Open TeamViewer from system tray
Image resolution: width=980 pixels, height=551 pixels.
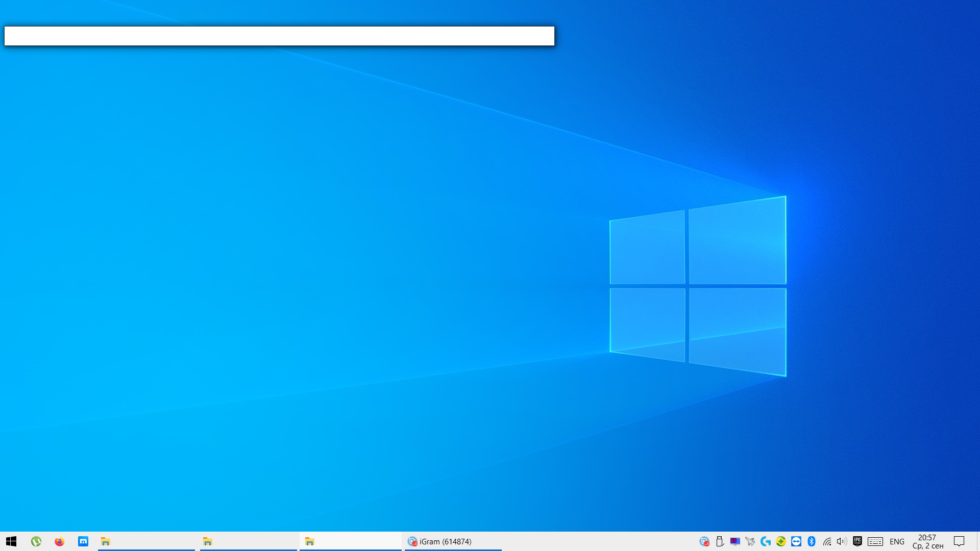[796, 541]
